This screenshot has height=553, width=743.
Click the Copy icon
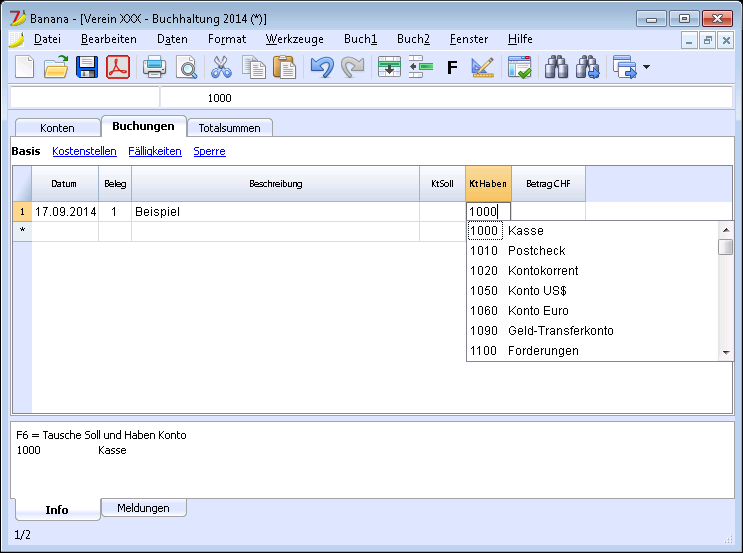[x=254, y=67]
